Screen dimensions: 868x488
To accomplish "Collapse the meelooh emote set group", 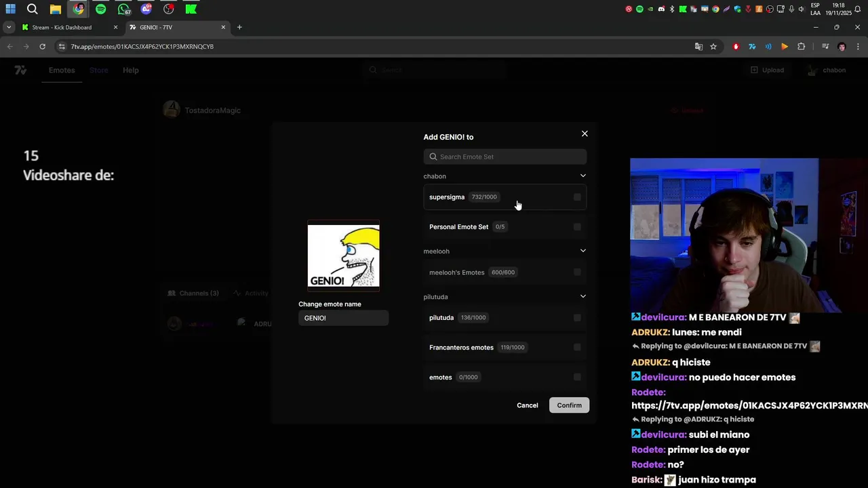I will click(x=583, y=251).
